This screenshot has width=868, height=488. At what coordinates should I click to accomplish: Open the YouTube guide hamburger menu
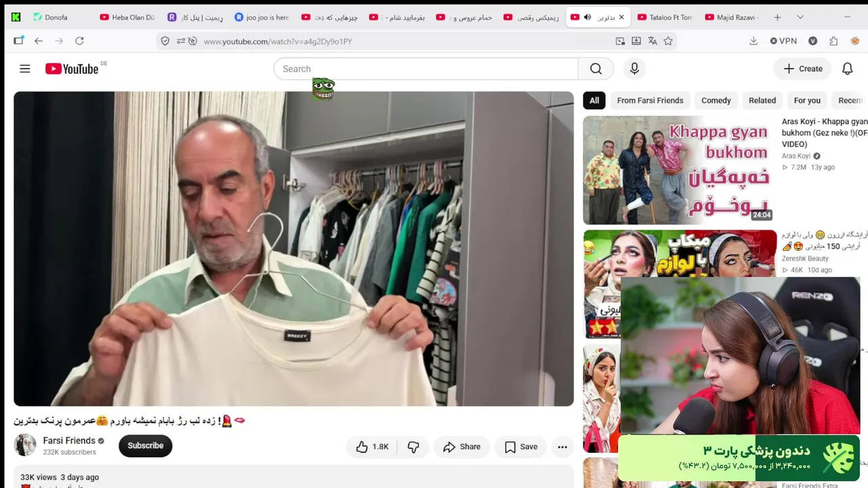[x=25, y=68]
